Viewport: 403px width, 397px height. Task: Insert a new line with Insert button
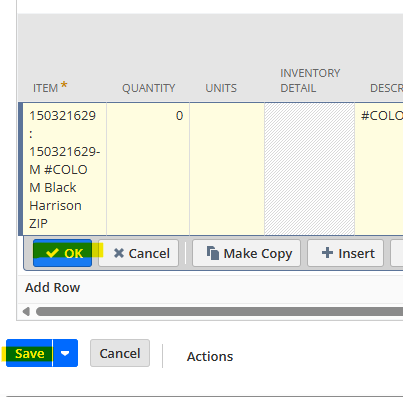[345, 253]
